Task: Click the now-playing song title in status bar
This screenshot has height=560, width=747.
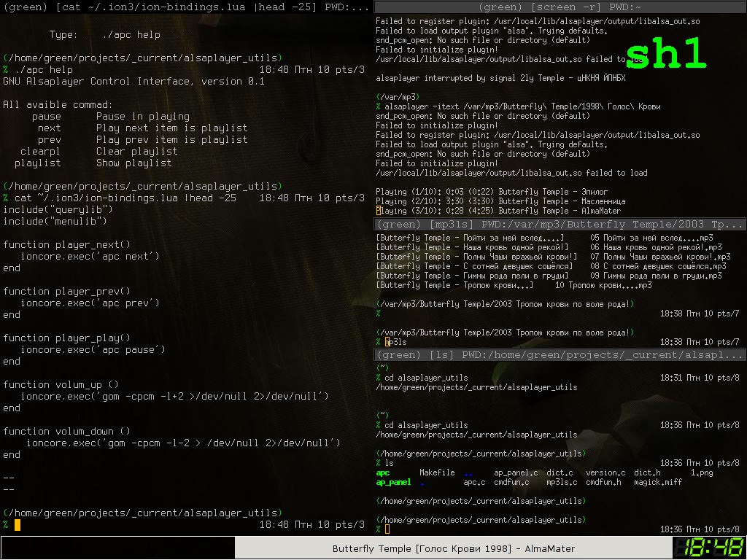Action: [454, 548]
